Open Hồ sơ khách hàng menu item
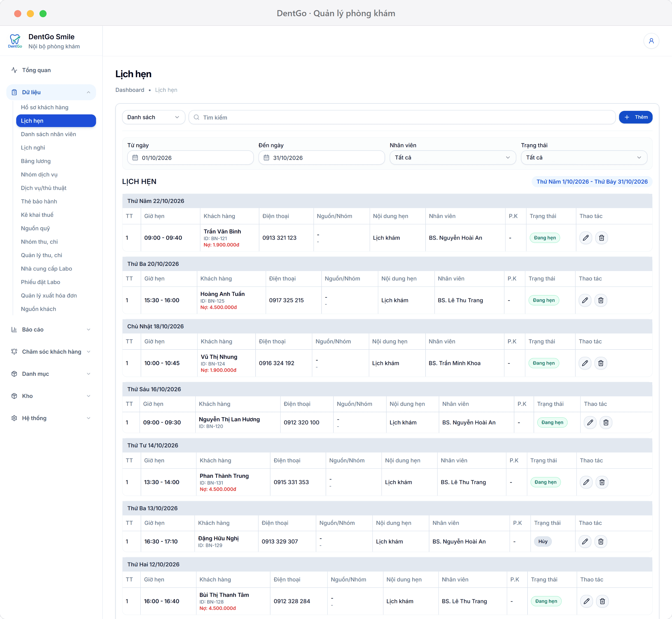 pyautogui.click(x=45, y=107)
